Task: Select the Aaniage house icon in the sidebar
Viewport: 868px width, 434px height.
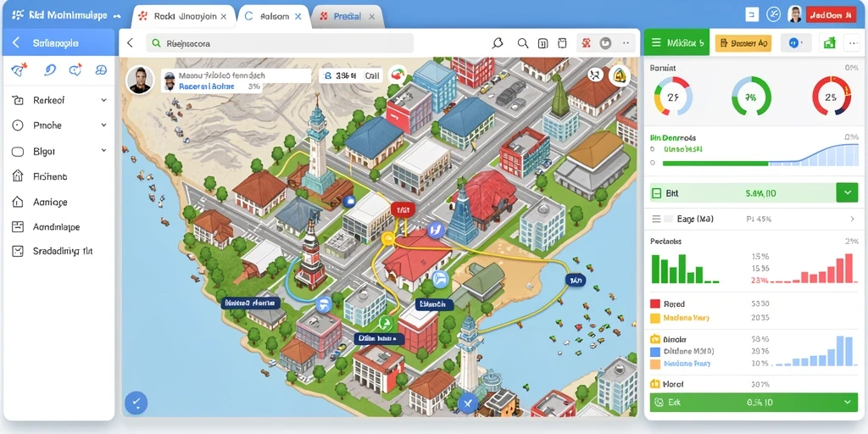Action: tap(18, 202)
